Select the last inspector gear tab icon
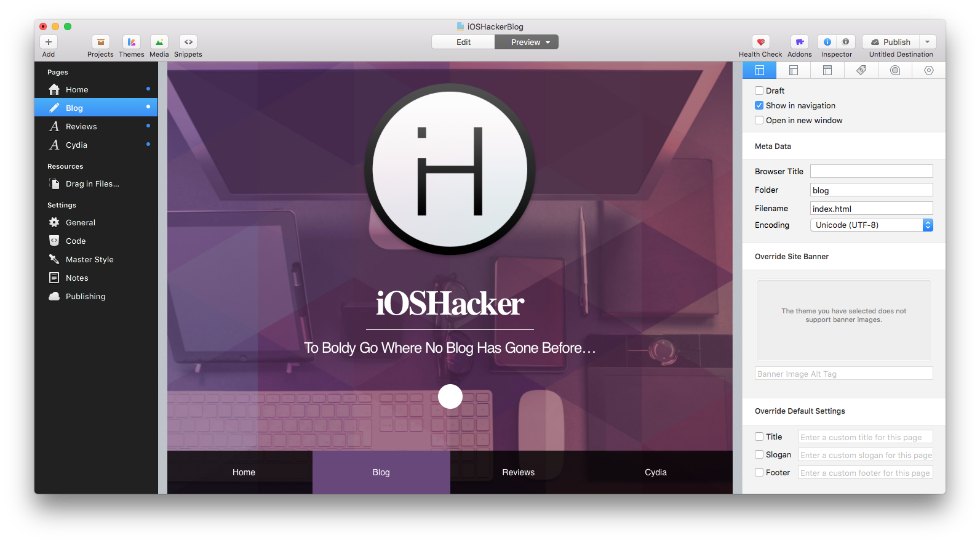This screenshot has height=543, width=980. [x=929, y=70]
